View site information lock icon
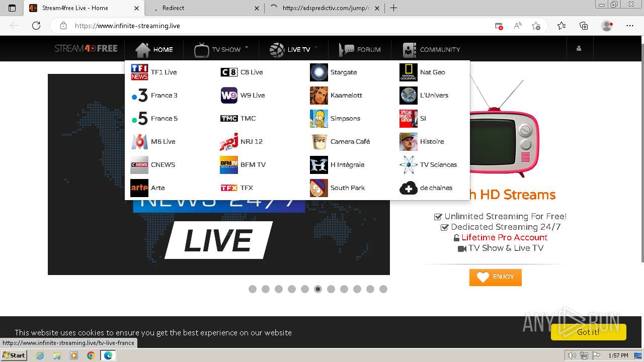The width and height of the screenshot is (644, 362). point(63,26)
